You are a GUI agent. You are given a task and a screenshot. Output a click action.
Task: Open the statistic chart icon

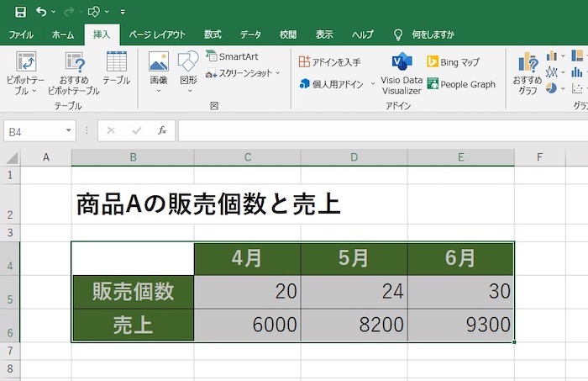579,72
